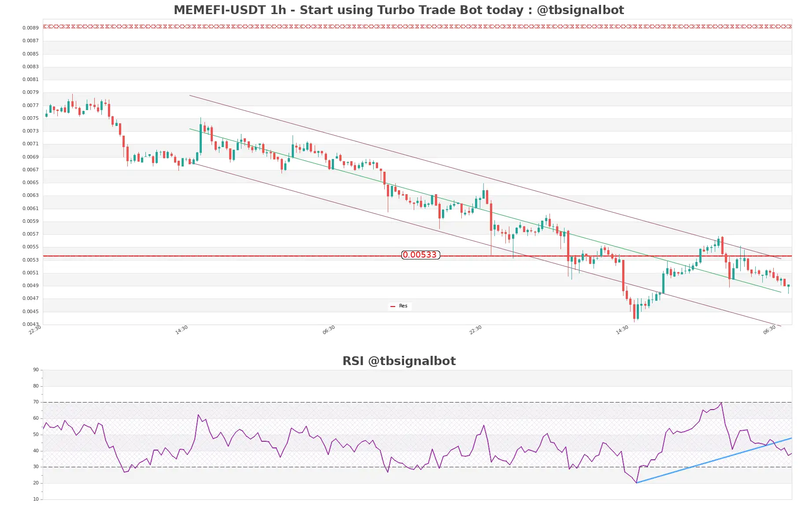Viewport: 798px width, 532px height.
Task: Click the RSI 50 axis label
Action: pos(36,435)
